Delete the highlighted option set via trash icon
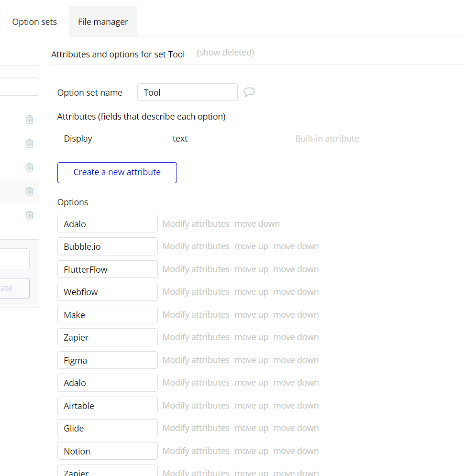 click(30, 191)
